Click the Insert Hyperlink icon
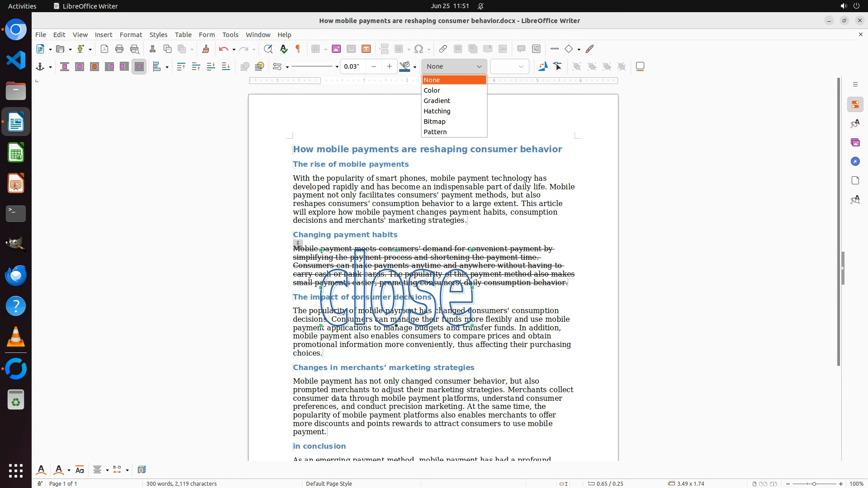The width and height of the screenshot is (868, 488). click(x=443, y=49)
